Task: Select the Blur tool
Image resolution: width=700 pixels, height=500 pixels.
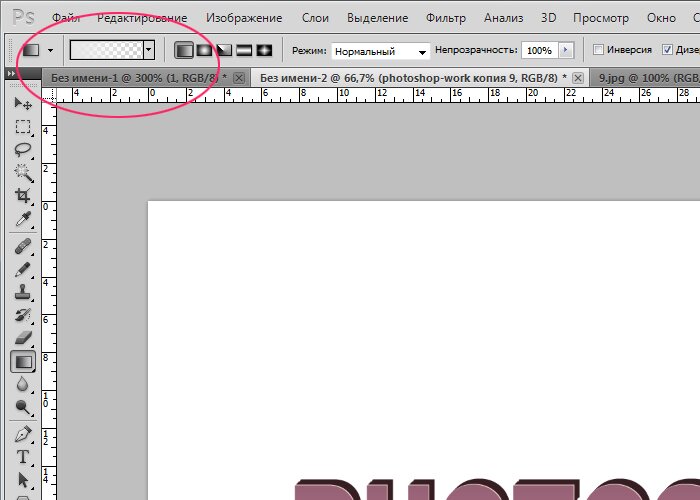Action: [x=23, y=384]
